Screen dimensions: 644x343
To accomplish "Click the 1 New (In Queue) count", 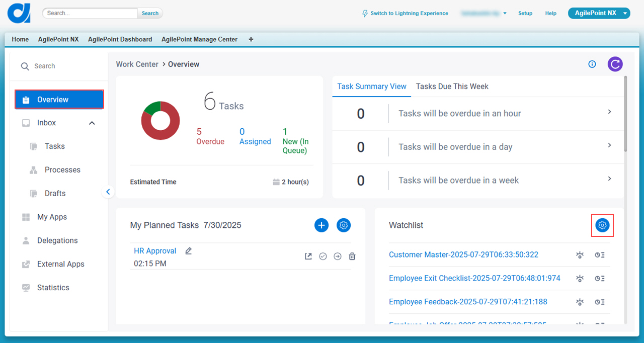I will 296,141.
